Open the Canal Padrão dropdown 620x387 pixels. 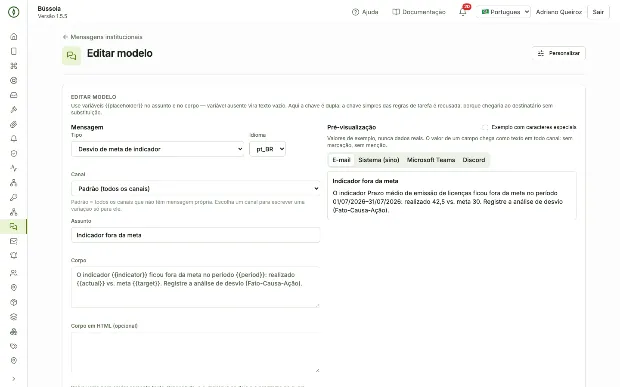[x=195, y=189]
